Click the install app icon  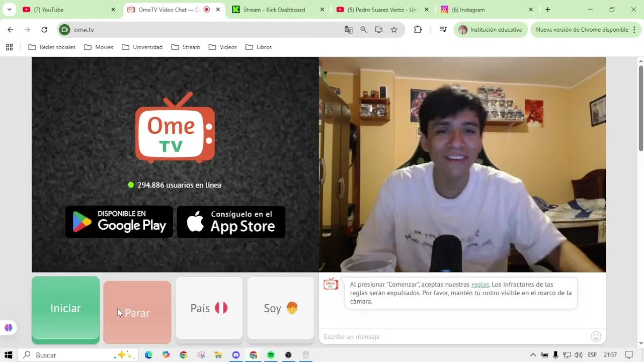(x=379, y=30)
